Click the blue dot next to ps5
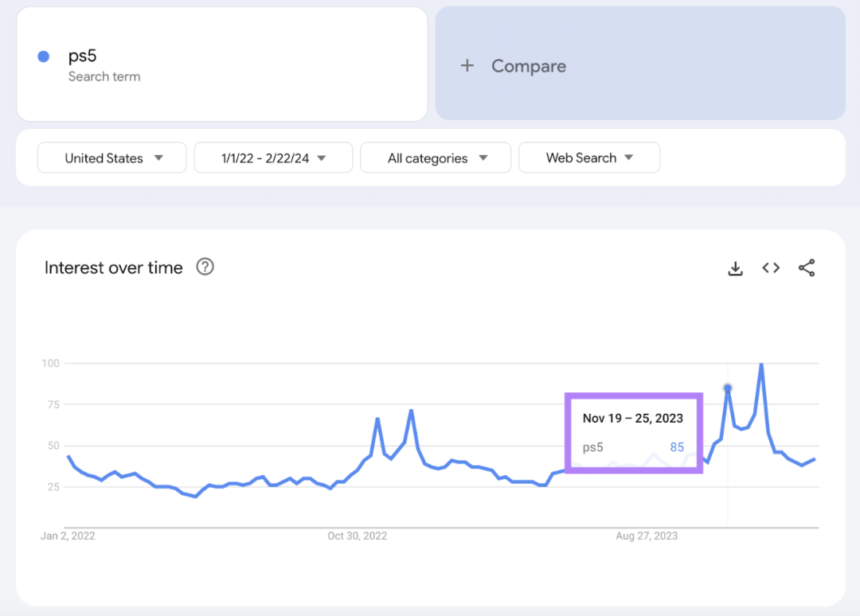The image size is (860, 616). pyautogui.click(x=45, y=56)
